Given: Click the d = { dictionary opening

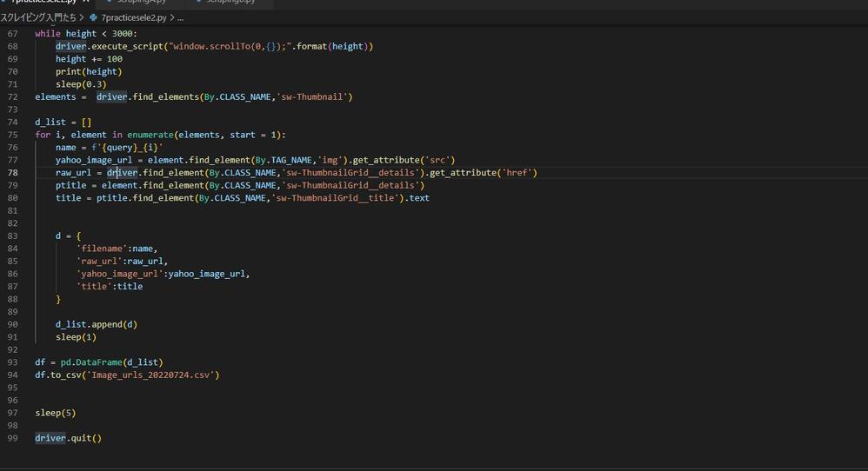Looking at the screenshot, I should [68, 236].
